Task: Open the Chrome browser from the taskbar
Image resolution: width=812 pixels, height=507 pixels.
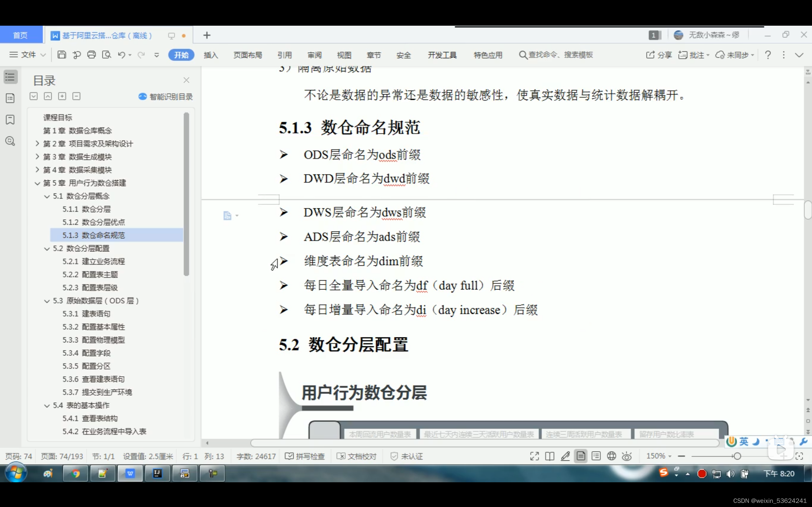Action: tap(75, 473)
